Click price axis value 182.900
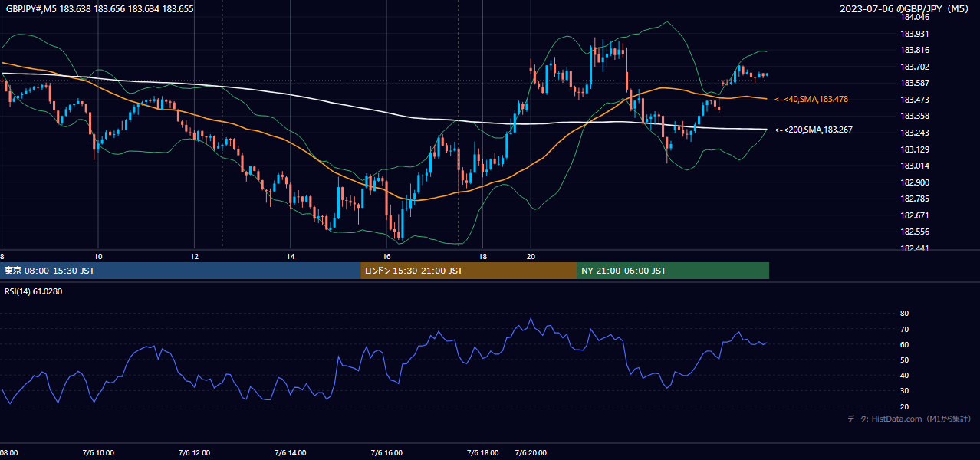The width and height of the screenshot is (980, 460). click(914, 182)
